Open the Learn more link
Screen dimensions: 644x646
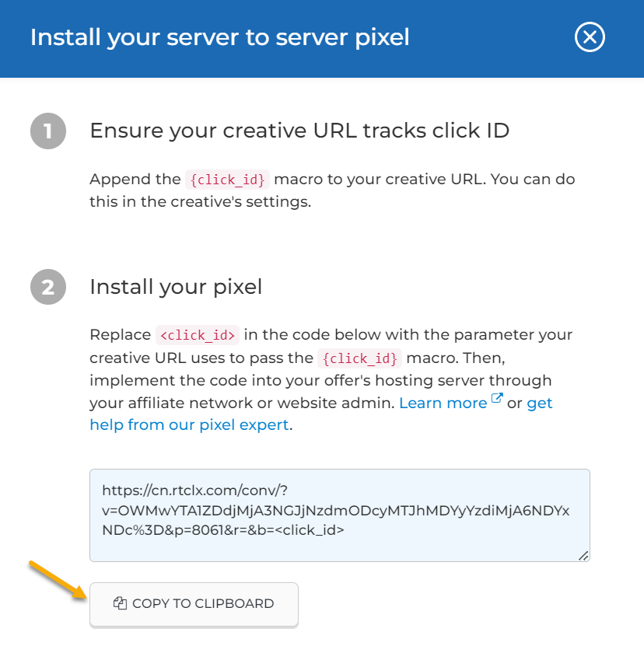[443, 403]
